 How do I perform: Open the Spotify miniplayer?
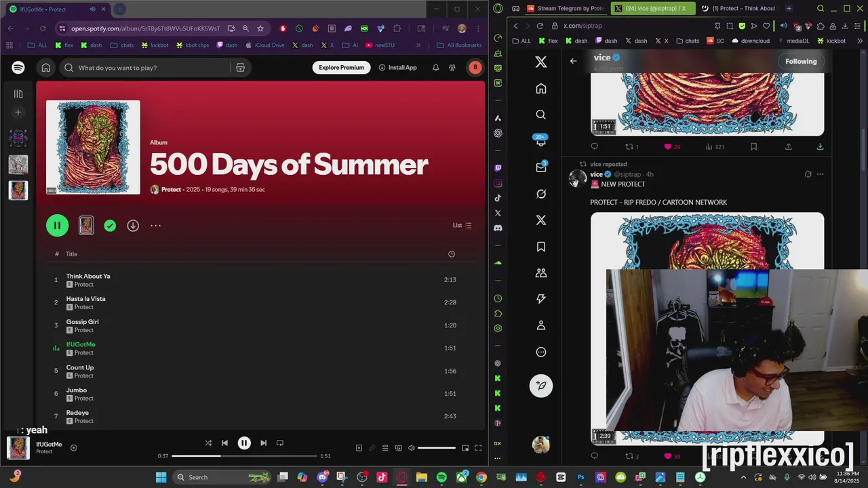465,448
